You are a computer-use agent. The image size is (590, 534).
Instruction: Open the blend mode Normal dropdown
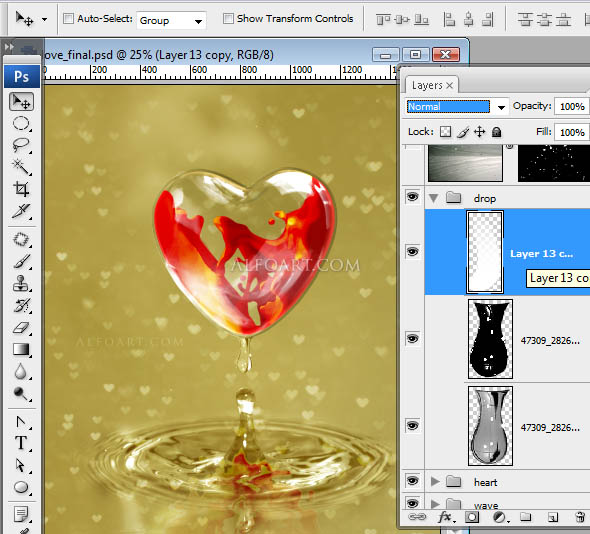coord(456,107)
